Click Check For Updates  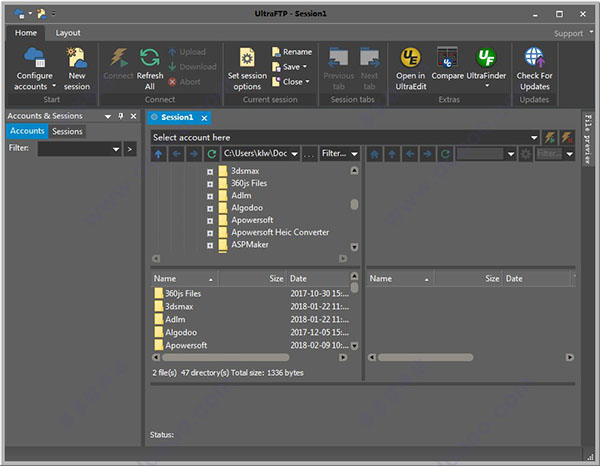(535, 69)
